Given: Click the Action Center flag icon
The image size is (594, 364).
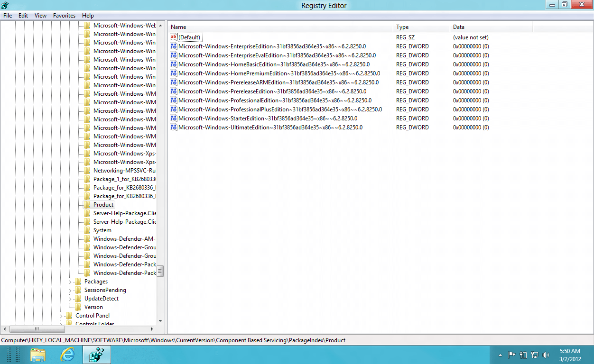Looking at the screenshot, I should click(x=511, y=355).
